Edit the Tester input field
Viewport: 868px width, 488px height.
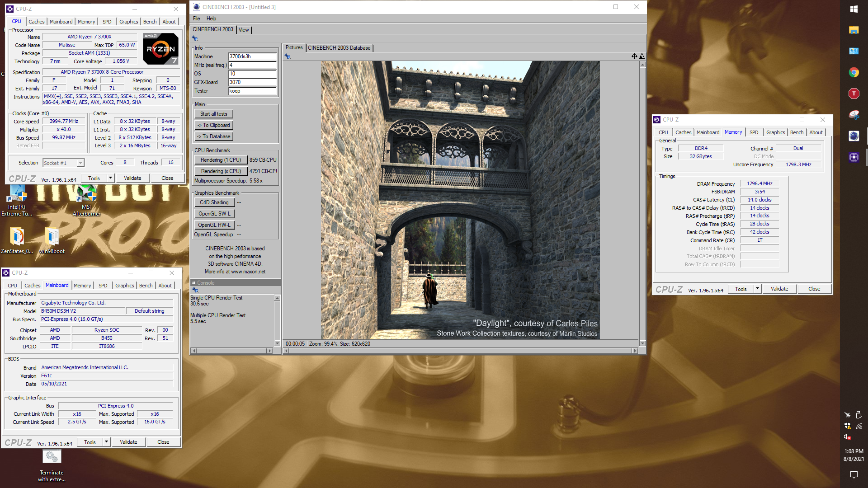pos(252,91)
